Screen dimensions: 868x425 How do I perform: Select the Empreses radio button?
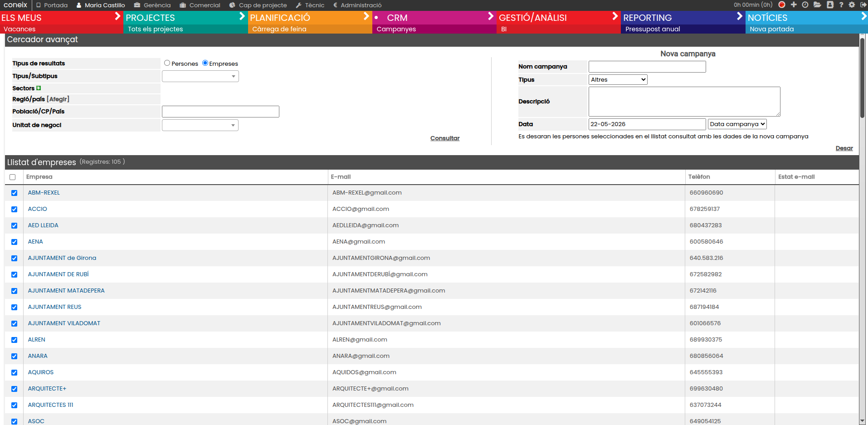(x=205, y=63)
